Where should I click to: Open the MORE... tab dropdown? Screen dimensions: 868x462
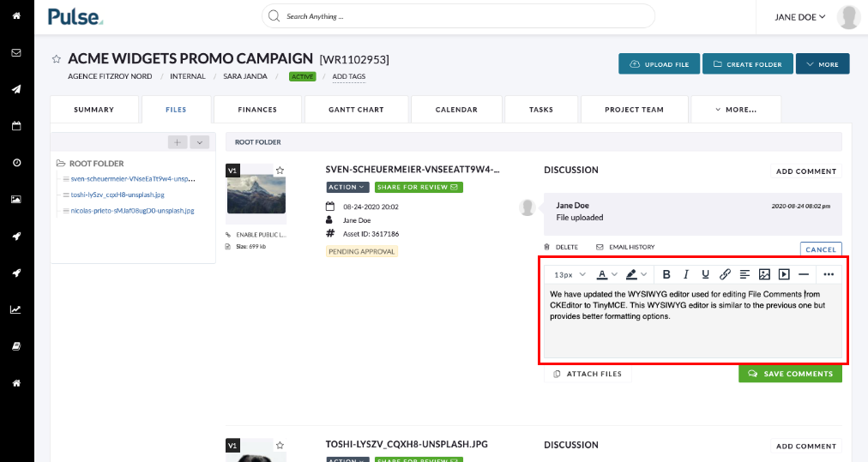(736, 110)
